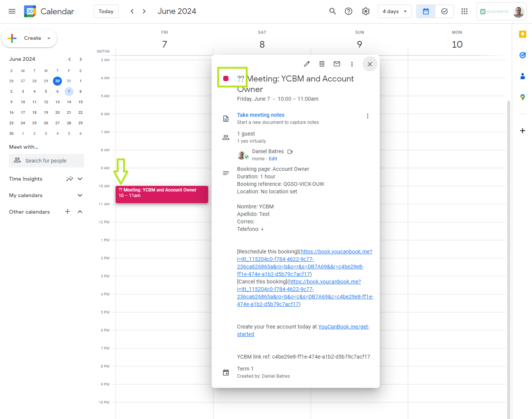Select June 24 in mini calendar
Screen dimensions: 532x419
coord(23,123)
